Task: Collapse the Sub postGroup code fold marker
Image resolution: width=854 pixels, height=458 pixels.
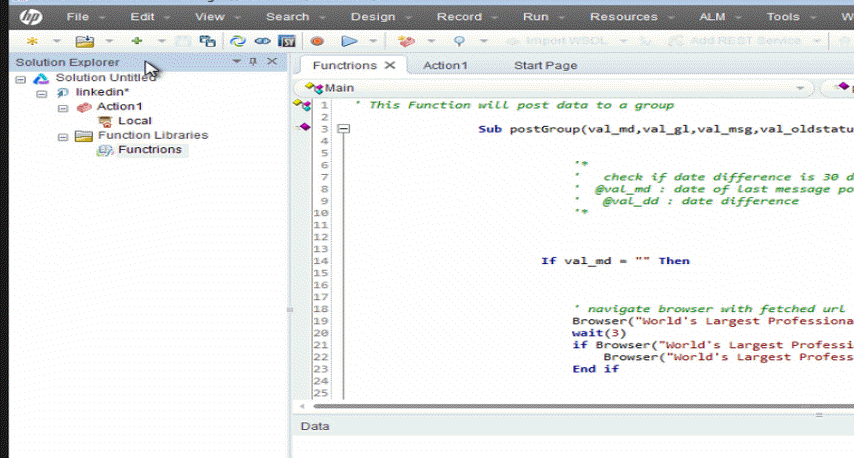Action: click(x=344, y=129)
